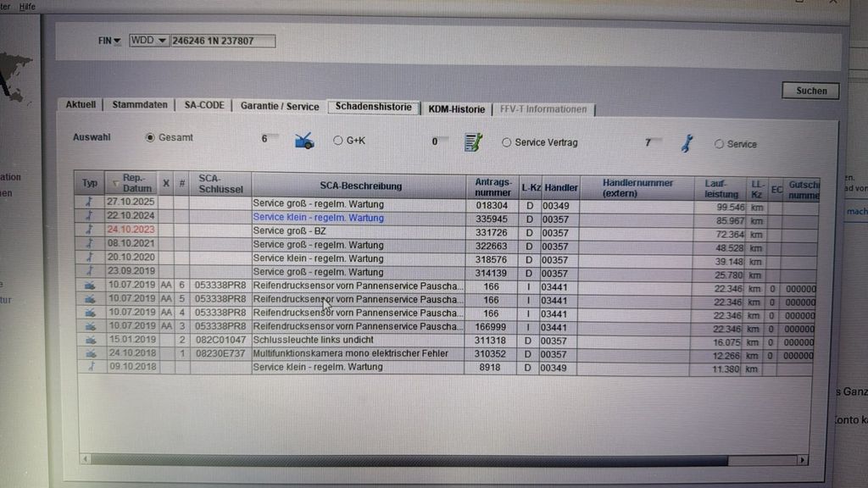Click the Laufleistung column header

click(721, 189)
